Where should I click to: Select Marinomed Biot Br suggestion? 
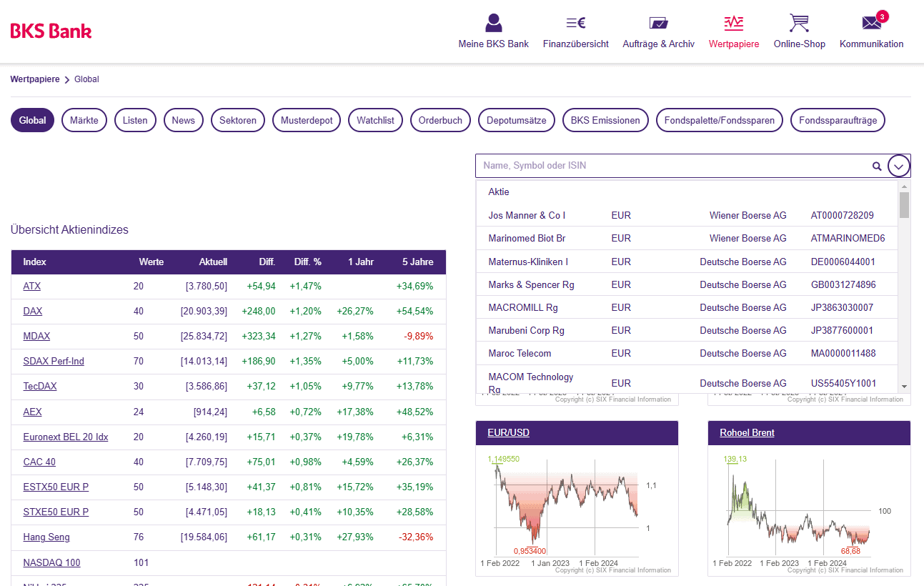point(687,238)
